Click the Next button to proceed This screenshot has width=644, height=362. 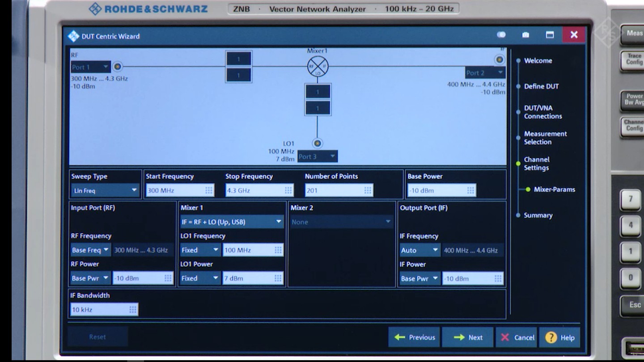[468, 337]
